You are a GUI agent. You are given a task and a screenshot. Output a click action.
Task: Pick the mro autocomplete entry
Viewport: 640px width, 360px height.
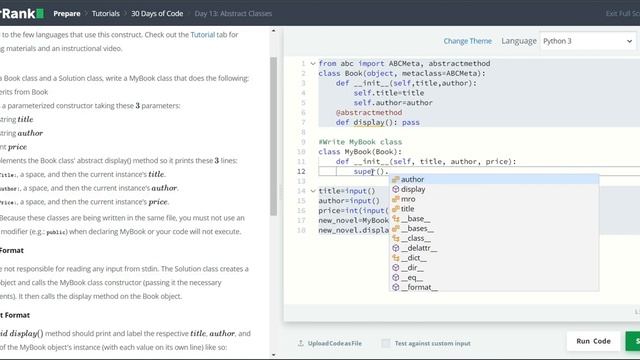coord(494,199)
